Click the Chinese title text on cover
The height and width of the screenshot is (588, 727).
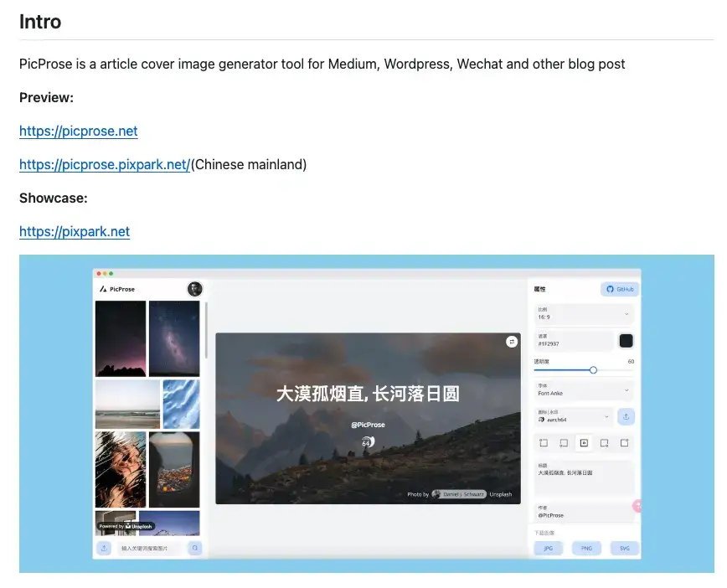pyautogui.click(x=368, y=394)
